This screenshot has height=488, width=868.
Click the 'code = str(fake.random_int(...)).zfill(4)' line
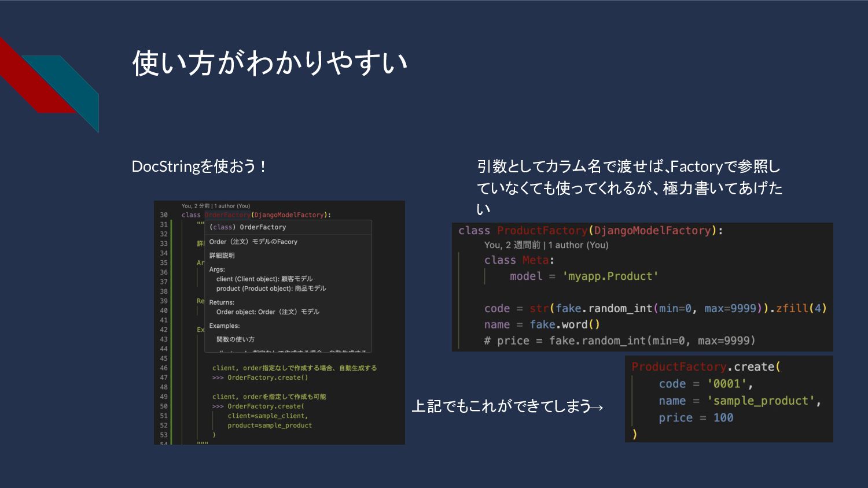656,309
